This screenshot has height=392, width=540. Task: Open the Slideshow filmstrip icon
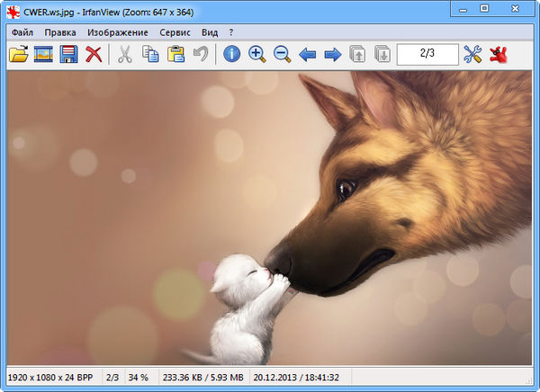[43, 55]
